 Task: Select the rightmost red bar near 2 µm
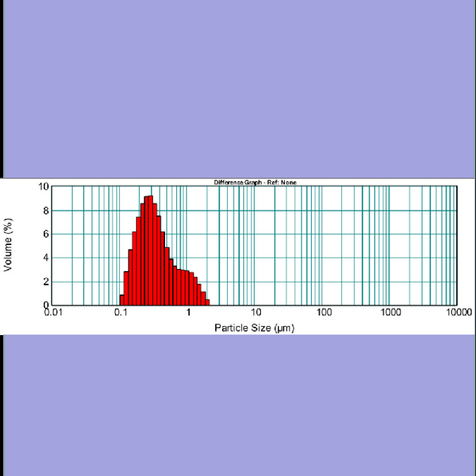[208, 303]
